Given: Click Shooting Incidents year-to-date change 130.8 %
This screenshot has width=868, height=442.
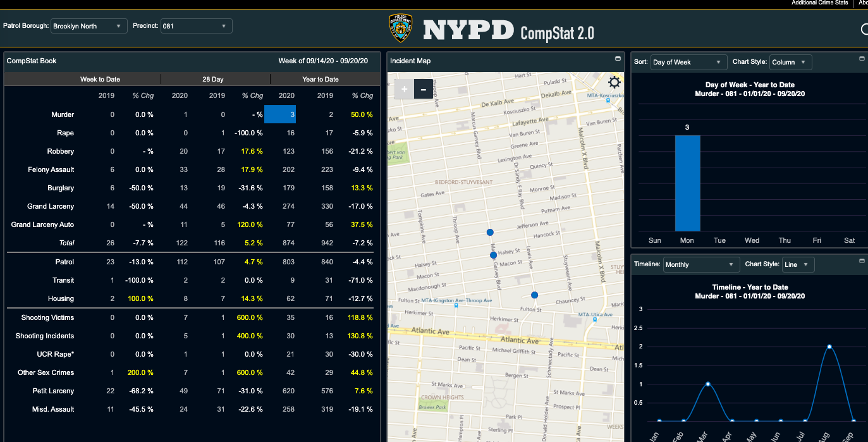Looking at the screenshot, I should (359, 336).
